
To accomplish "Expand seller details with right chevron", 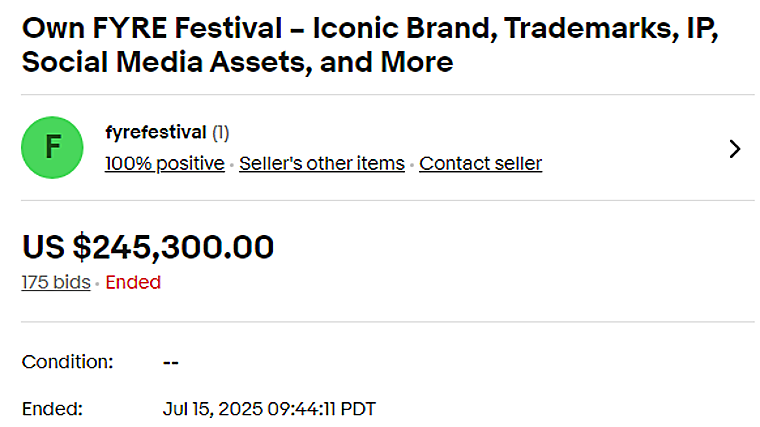I will coord(734,148).
